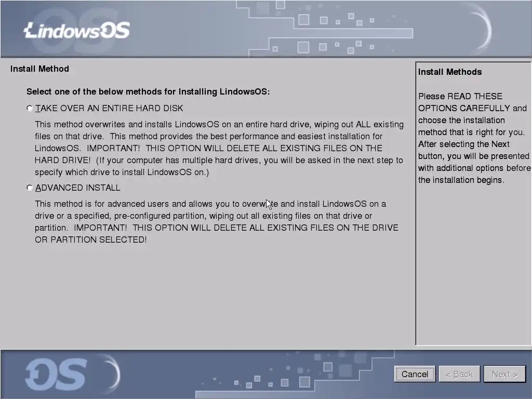Click the 'Select one of the below methods' instruction
Viewport: 532px width, 399px height.
click(x=148, y=91)
